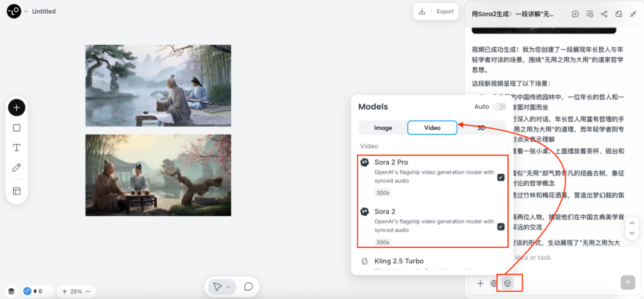Switch to the Video tab

click(432, 128)
